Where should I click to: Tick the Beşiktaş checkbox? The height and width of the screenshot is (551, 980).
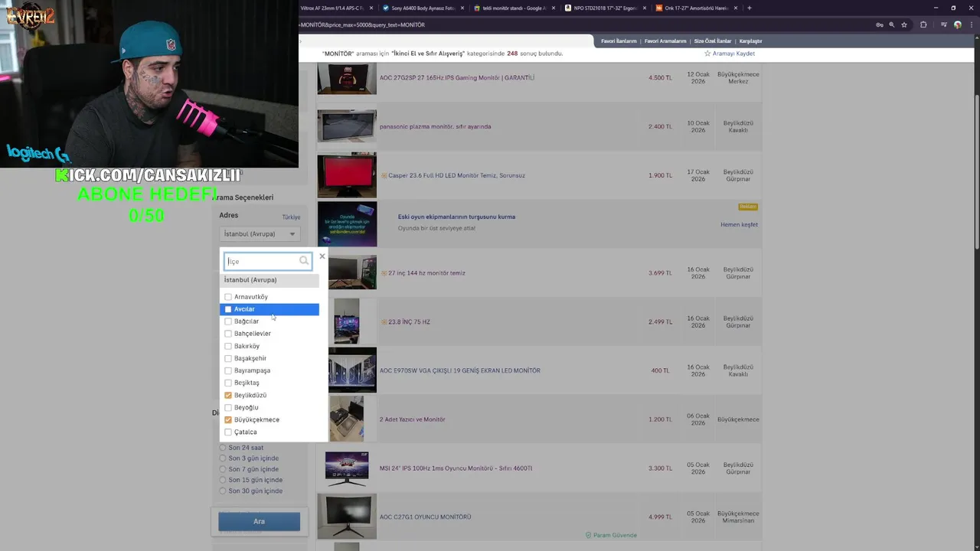pos(228,383)
